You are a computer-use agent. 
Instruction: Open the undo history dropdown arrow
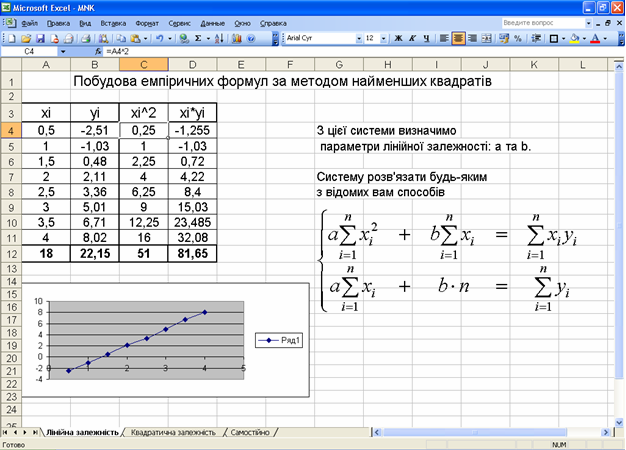coord(169,38)
